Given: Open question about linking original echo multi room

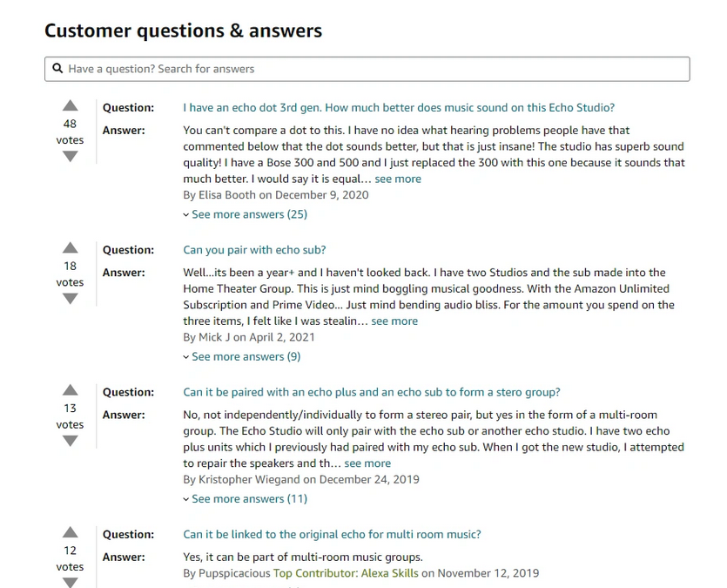Looking at the screenshot, I should click(x=332, y=535).
